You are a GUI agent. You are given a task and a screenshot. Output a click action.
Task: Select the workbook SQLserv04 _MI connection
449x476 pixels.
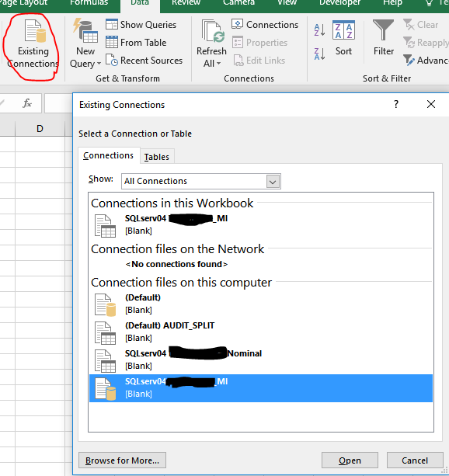[x=261, y=224]
